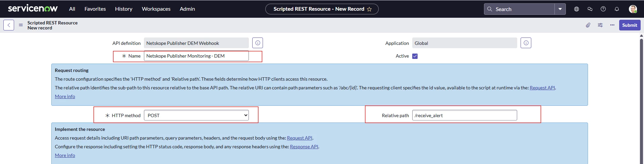Open the help question mark icon
644x164 pixels.
[x=603, y=9]
